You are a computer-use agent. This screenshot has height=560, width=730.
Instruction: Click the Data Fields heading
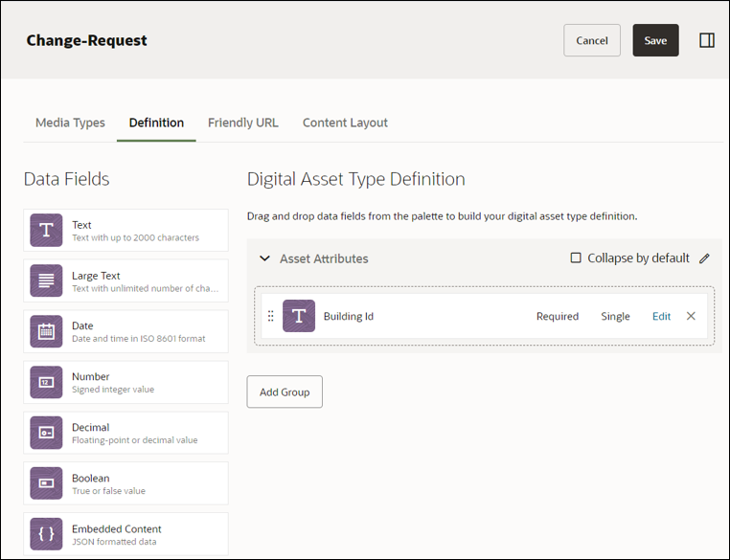(x=66, y=179)
